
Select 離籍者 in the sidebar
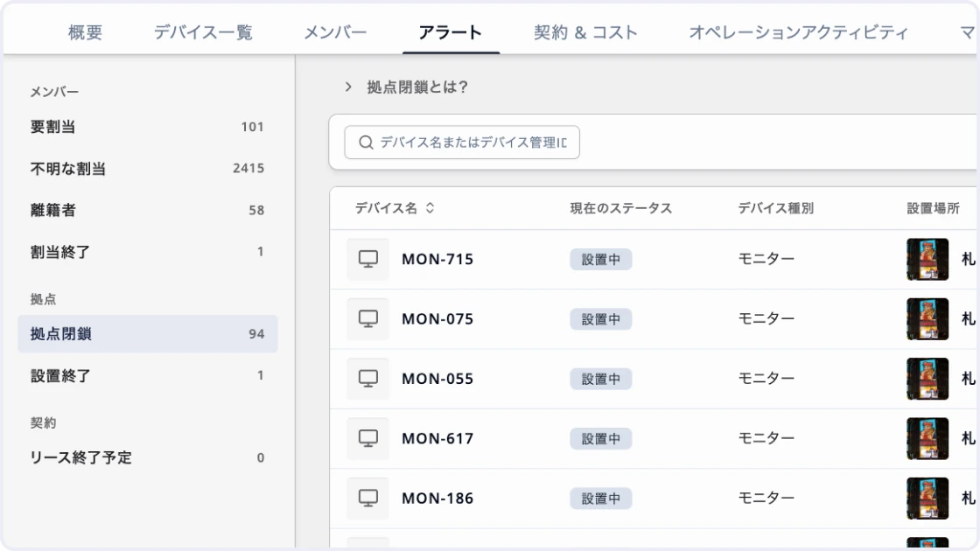[x=148, y=210]
